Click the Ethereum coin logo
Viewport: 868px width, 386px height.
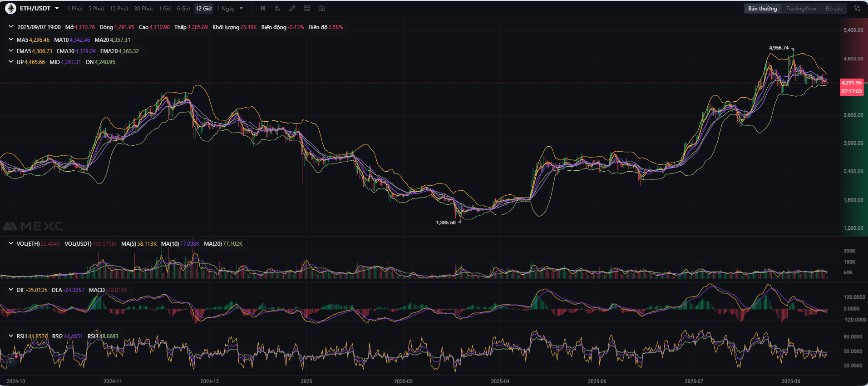pyautogui.click(x=10, y=8)
